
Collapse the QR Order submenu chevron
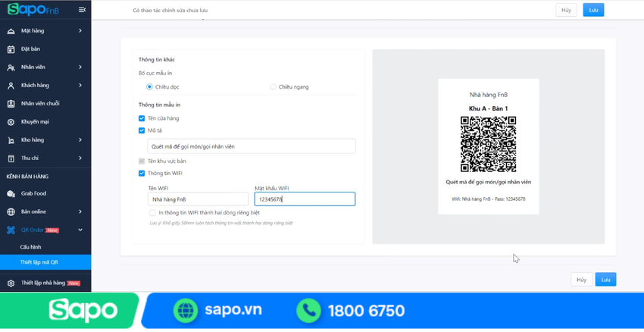80,230
